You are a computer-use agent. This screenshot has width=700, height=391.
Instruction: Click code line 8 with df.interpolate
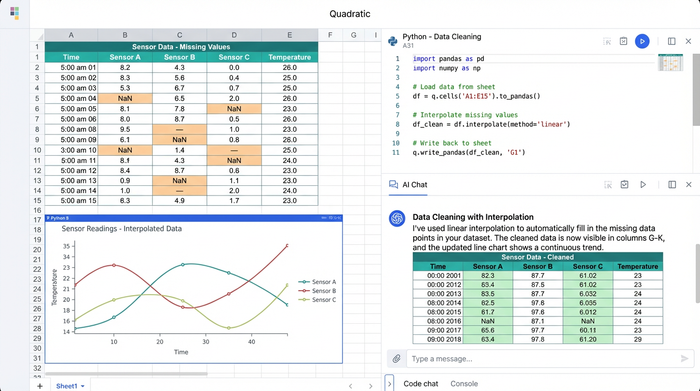tap(491, 124)
